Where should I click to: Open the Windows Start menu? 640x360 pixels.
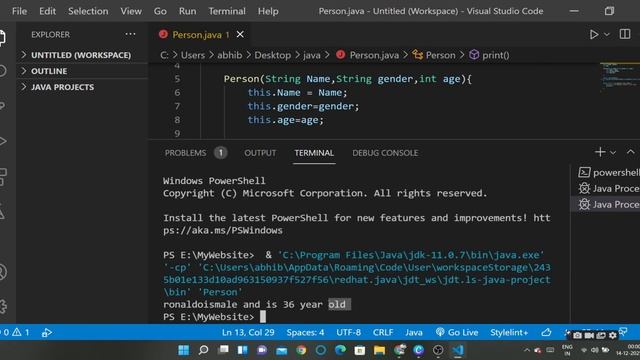point(184,350)
